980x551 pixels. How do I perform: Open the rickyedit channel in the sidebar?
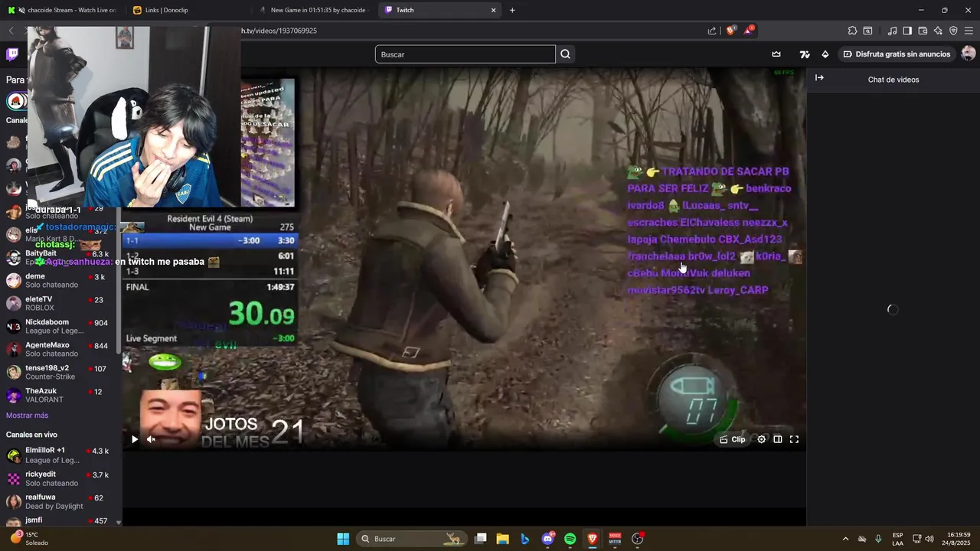pos(60,478)
